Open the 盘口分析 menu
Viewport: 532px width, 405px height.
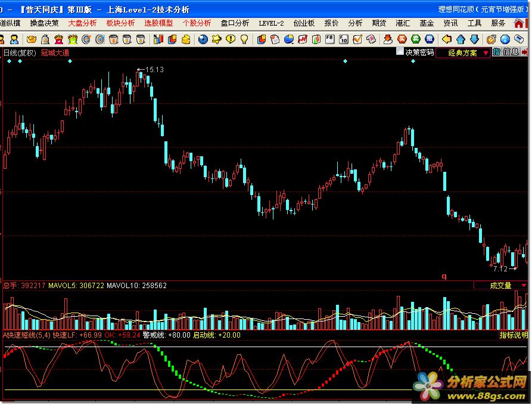(235, 23)
